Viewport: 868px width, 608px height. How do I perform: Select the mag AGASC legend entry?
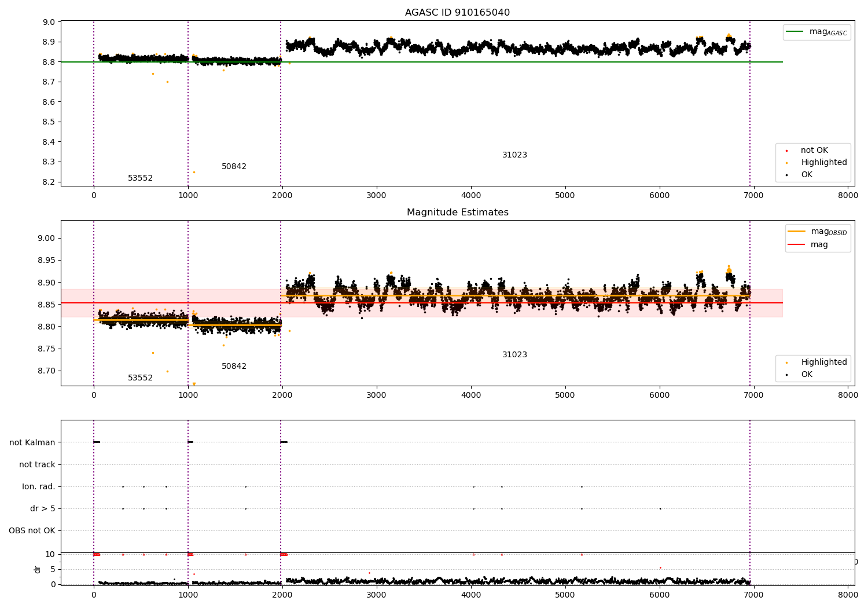coord(816,32)
